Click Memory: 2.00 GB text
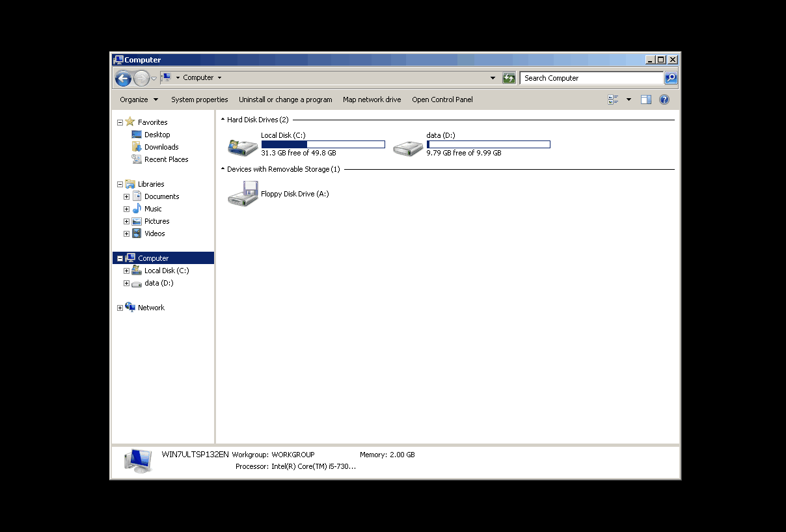Image resolution: width=786 pixels, height=532 pixels. pos(387,455)
